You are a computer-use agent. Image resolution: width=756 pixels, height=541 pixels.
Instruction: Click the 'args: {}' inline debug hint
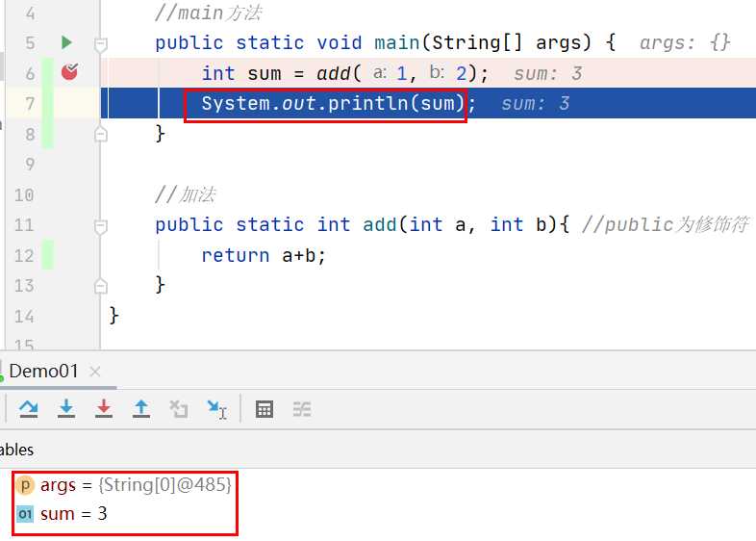point(685,43)
